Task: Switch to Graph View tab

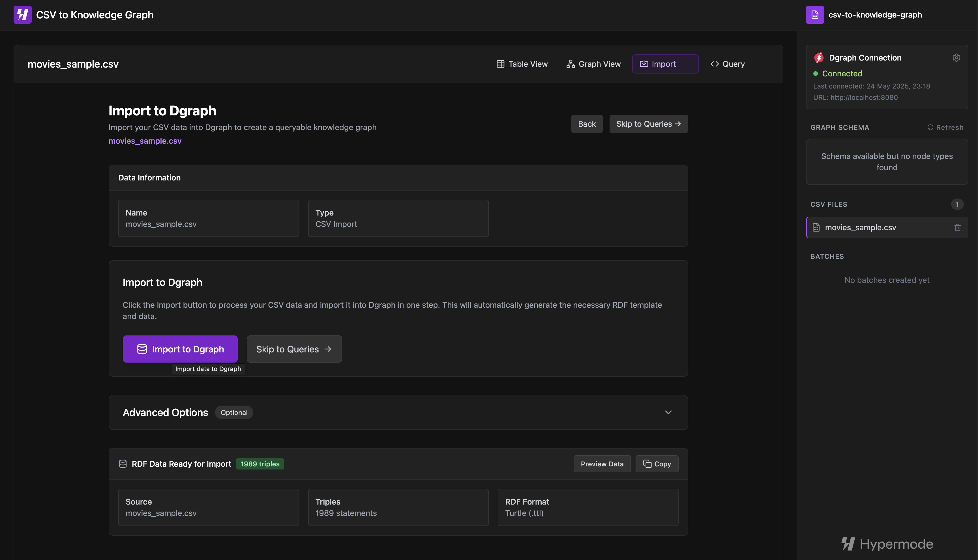Action: tap(593, 64)
